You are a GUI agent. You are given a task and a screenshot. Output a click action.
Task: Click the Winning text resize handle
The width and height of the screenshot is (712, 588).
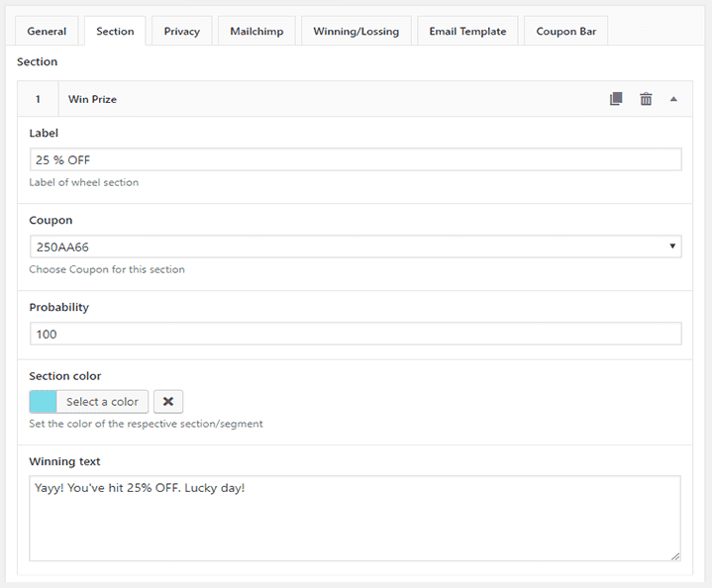(x=675, y=556)
